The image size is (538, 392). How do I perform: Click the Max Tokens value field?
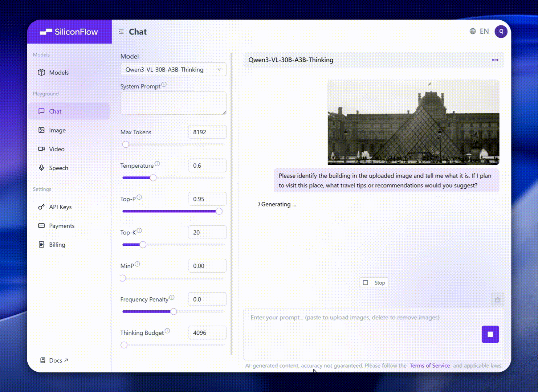[207, 132]
